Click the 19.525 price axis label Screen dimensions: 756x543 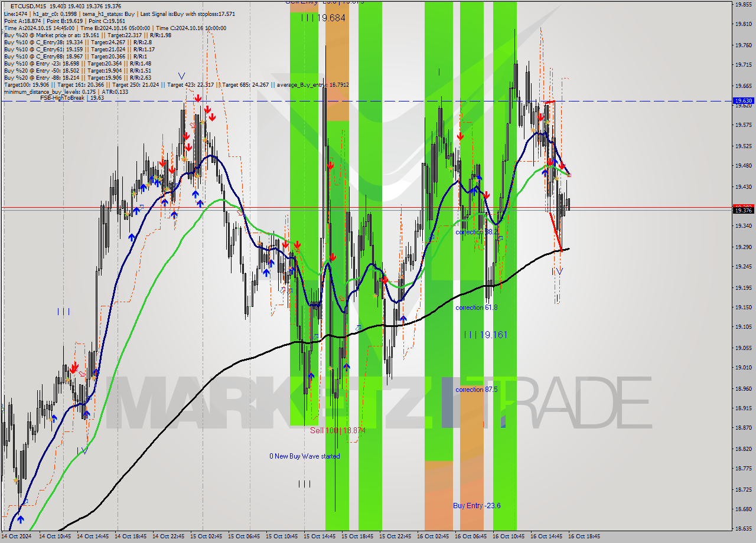(743, 145)
